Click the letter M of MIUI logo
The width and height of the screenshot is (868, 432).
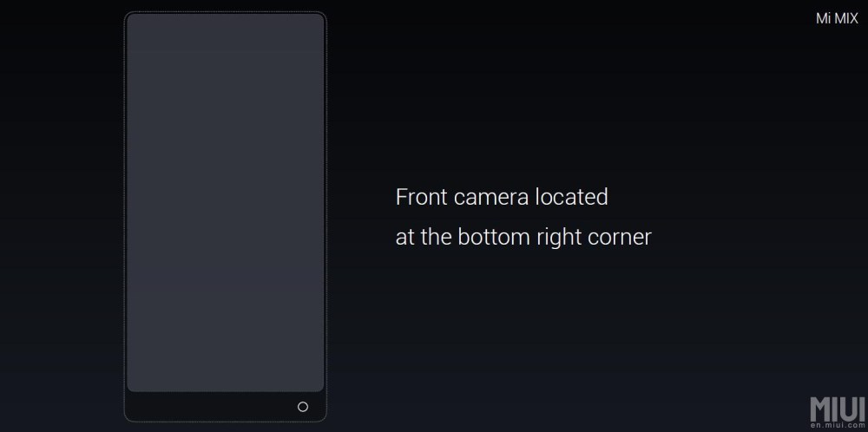[x=820, y=409]
